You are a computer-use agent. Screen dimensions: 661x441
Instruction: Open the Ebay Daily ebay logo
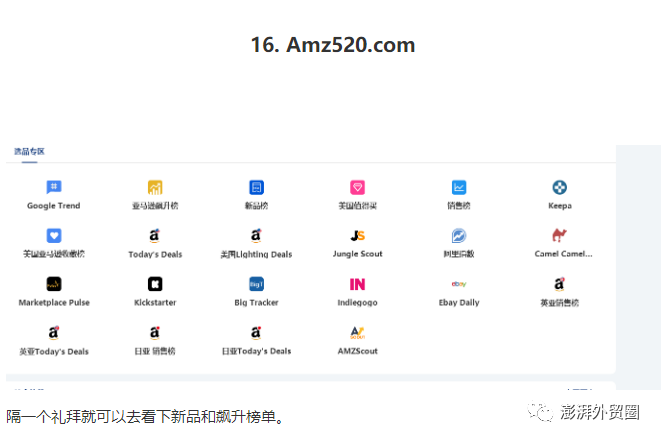pos(459,284)
